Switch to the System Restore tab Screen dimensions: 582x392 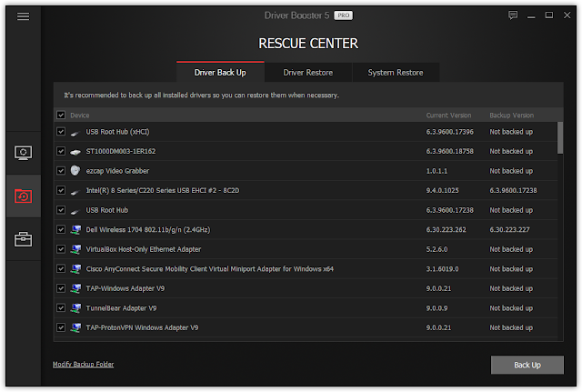coord(396,73)
